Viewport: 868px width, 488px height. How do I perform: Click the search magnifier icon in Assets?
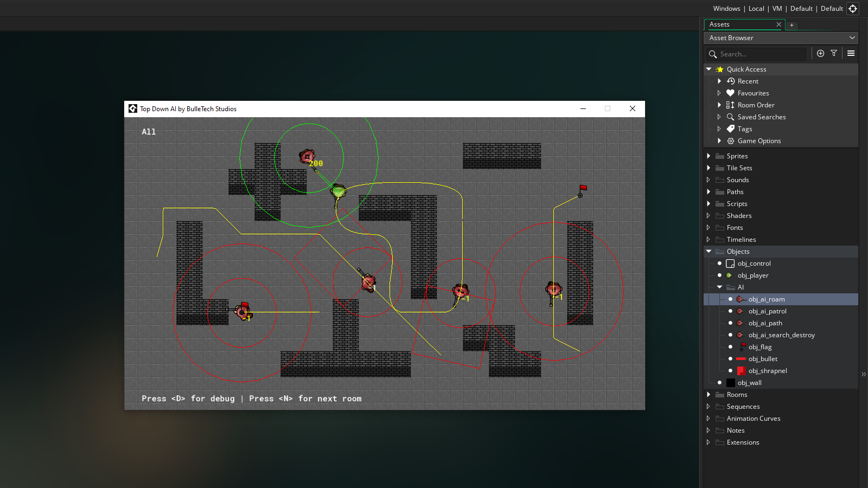coord(713,54)
